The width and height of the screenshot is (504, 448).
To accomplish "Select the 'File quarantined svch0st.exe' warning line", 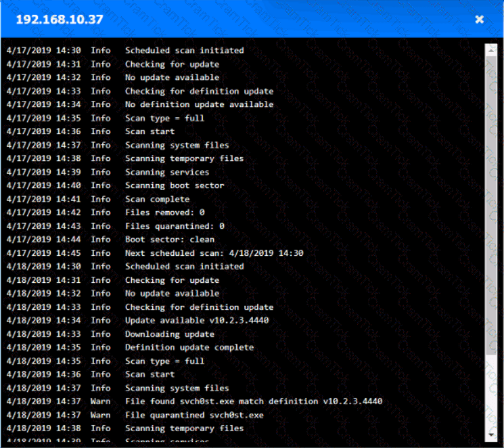I will click(194, 415).
